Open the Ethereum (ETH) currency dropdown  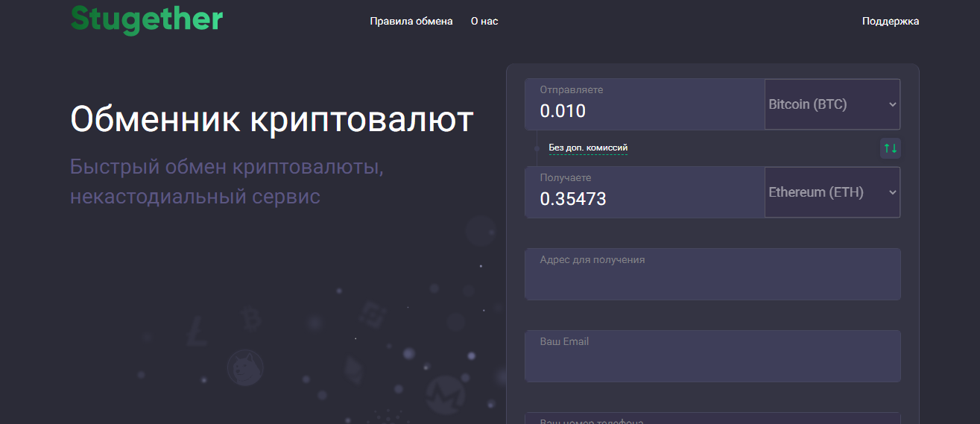[x=832, y=192]
